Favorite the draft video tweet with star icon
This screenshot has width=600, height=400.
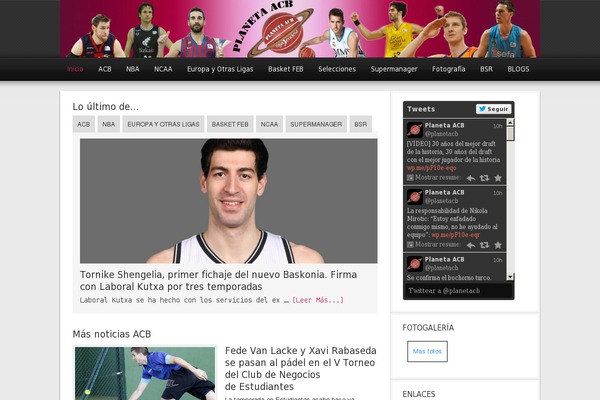[x=498, y=178]
